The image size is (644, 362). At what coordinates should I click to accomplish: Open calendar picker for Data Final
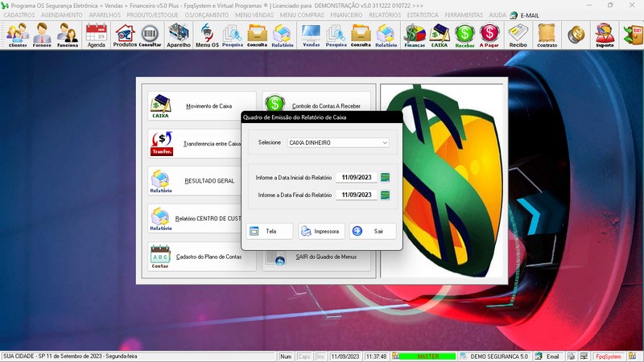click(385, 195)
